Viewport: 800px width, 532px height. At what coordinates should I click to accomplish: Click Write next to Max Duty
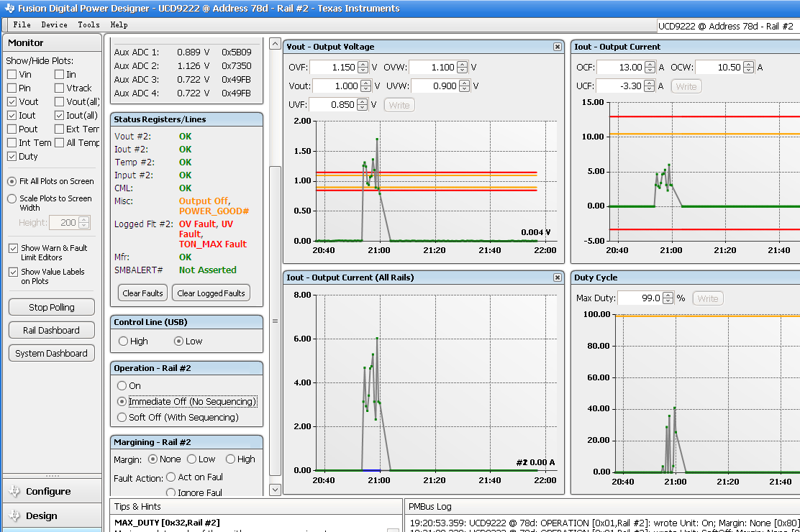[708, 298]
